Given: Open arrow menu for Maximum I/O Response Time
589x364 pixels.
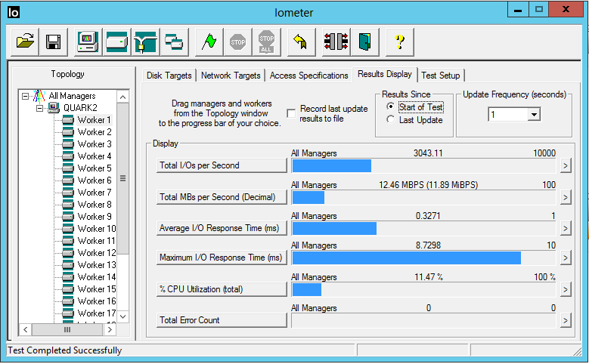Looking at the screenshot, I should tap(566, 258).
